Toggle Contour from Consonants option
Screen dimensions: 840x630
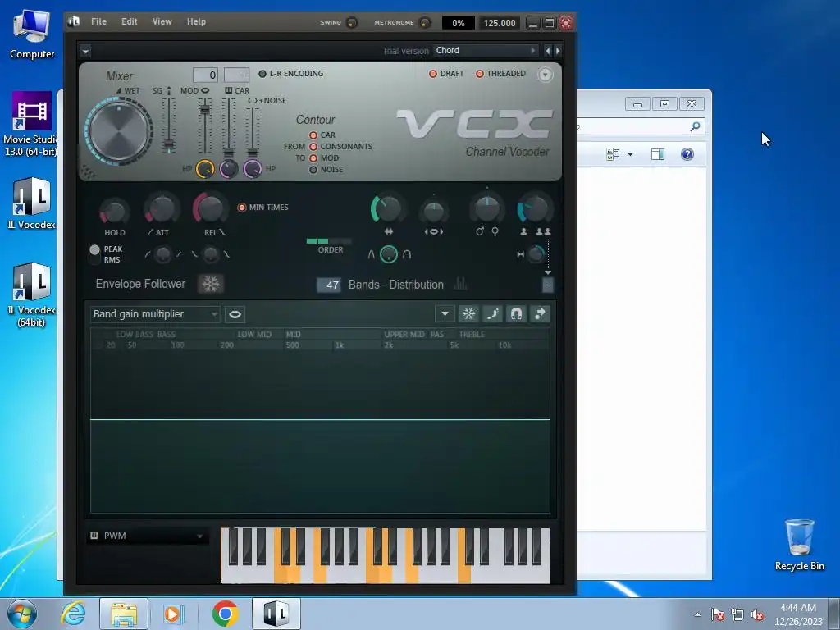click(x=313, y=146)
